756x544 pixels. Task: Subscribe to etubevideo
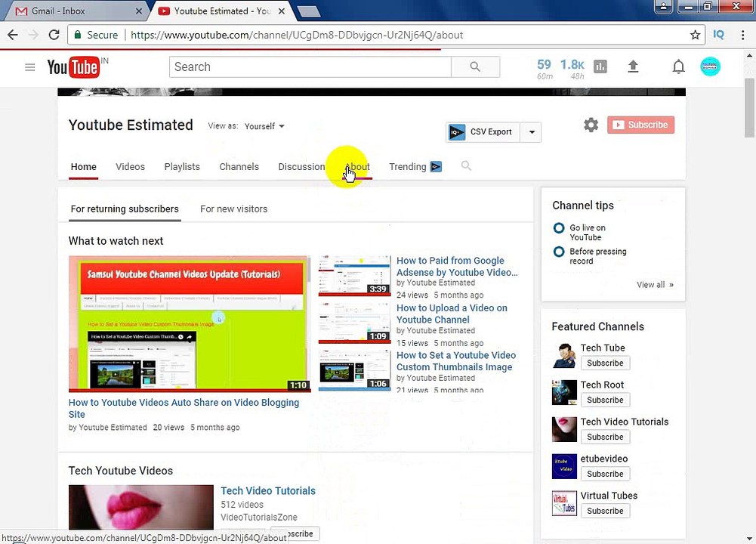coord(605,474)
